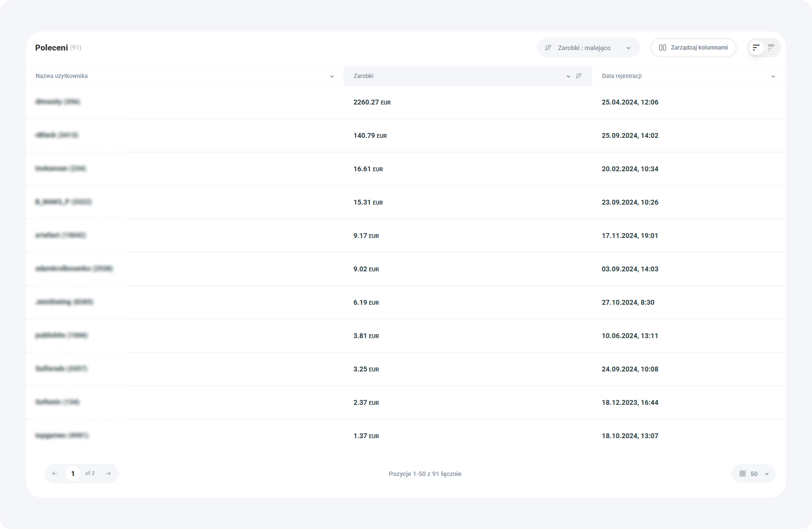
Task: Select page 1 in the pagination
Action: point(73,474)
